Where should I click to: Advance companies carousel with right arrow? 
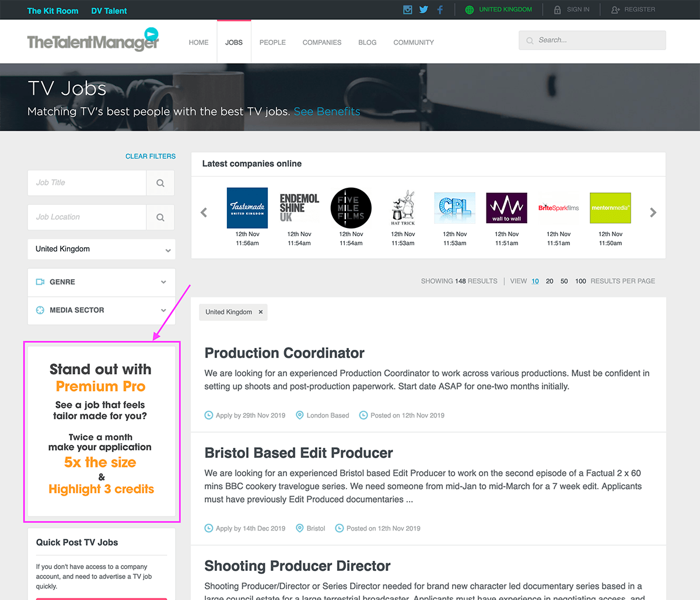tap(653, 213)
